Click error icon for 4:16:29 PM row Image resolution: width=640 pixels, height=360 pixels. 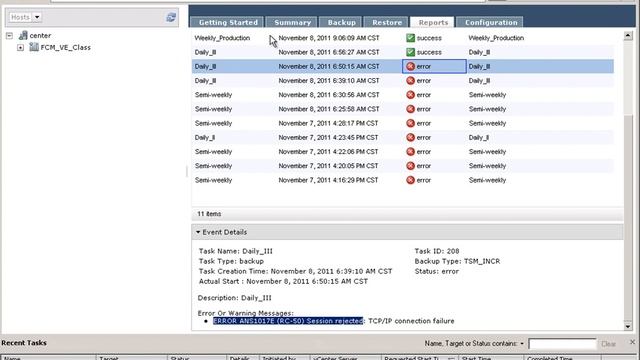coord(411,180)
